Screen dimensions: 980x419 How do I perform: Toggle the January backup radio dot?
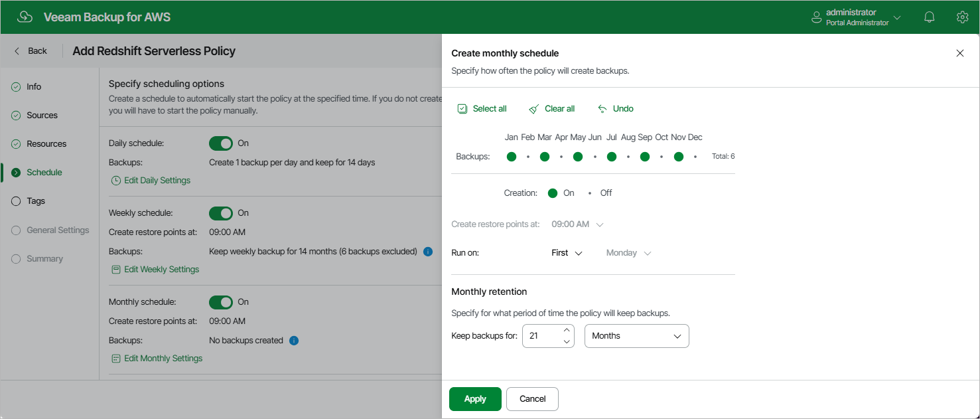coord(512,157)
